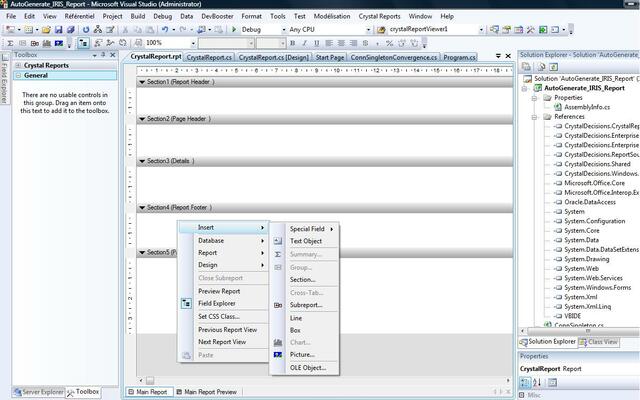The width and height of the screenshot is (640, 400).
Task: Select System.Windows.Forms reference
Action: [598, 288]
